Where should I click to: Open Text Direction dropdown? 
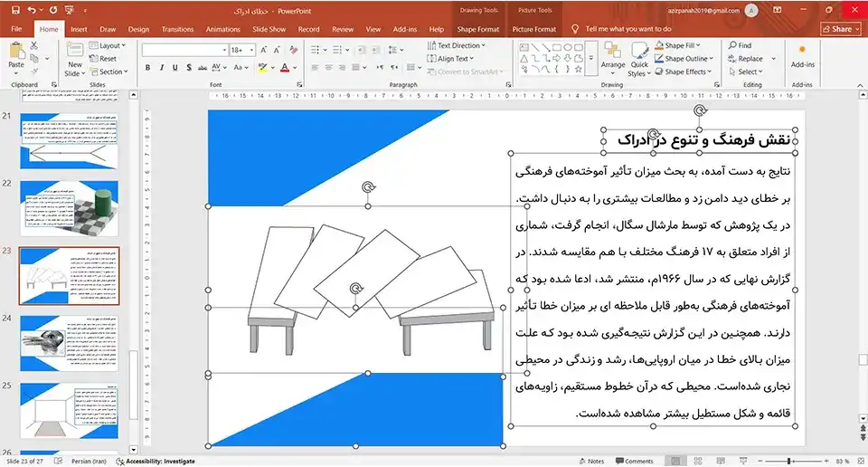click(457, 45)
